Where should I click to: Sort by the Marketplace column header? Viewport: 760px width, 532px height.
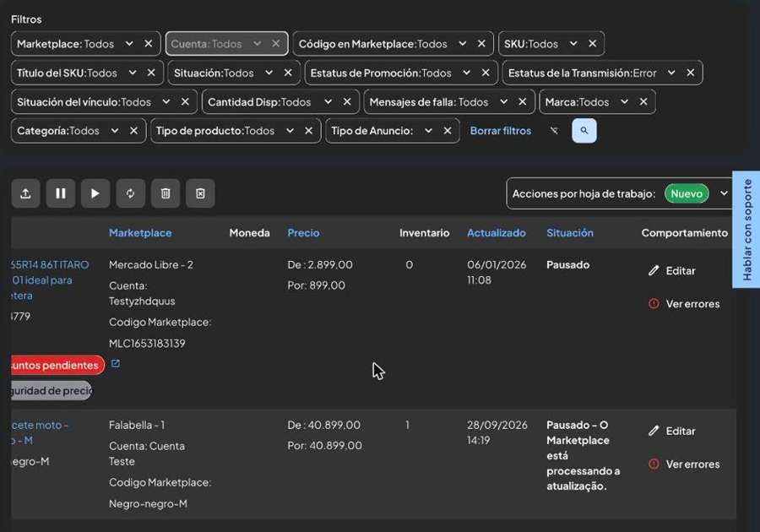click(x=140, y=232)
